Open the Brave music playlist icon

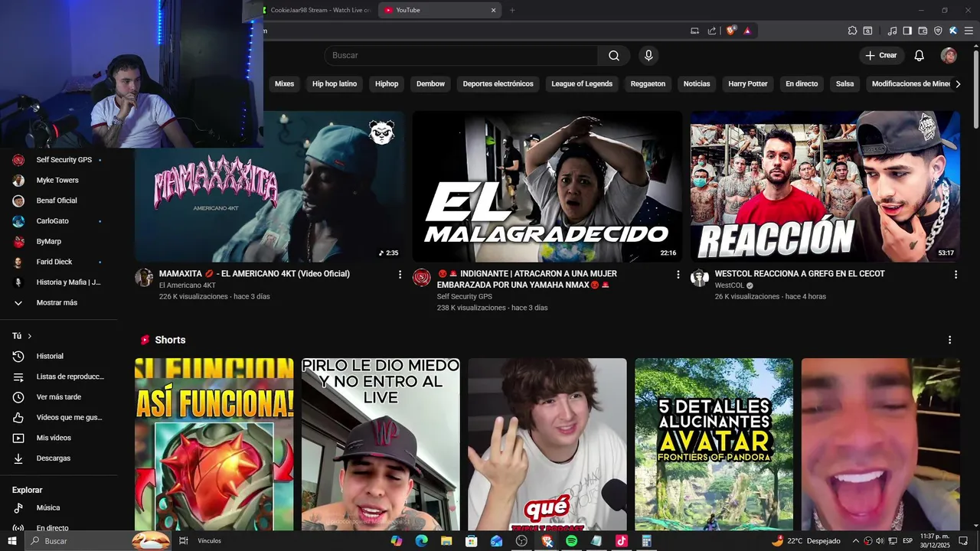tap(892, 31)
